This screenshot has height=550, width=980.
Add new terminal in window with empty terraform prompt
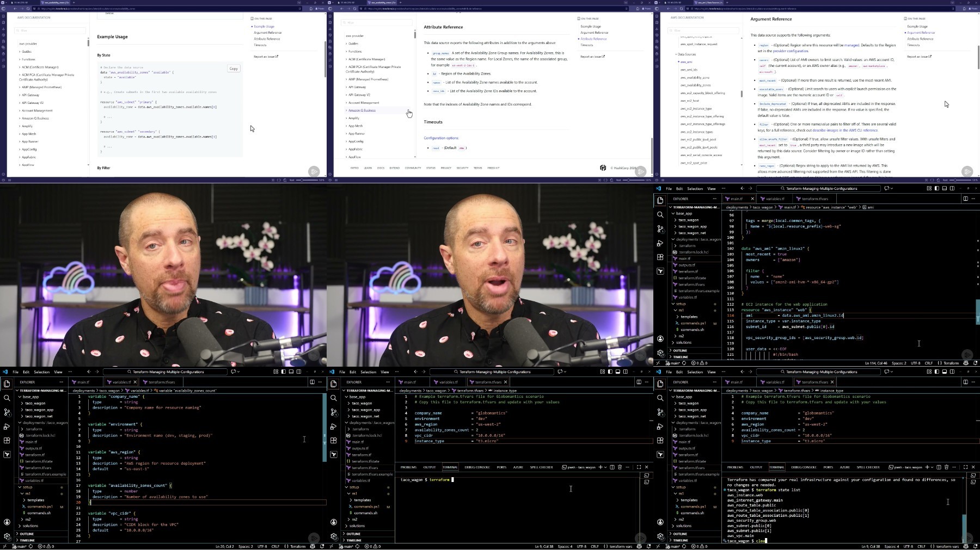point(601,467)
